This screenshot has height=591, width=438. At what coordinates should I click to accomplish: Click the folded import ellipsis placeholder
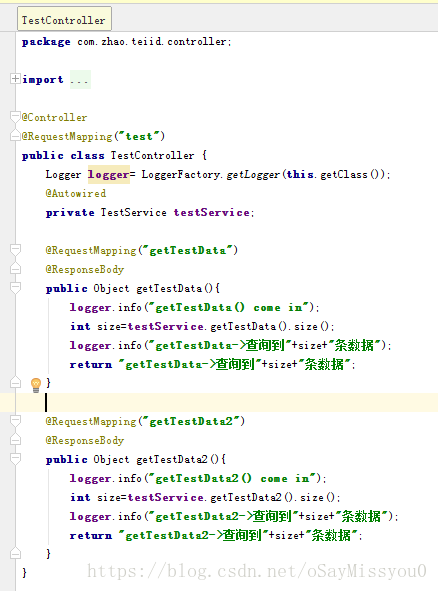pos(80,80)
